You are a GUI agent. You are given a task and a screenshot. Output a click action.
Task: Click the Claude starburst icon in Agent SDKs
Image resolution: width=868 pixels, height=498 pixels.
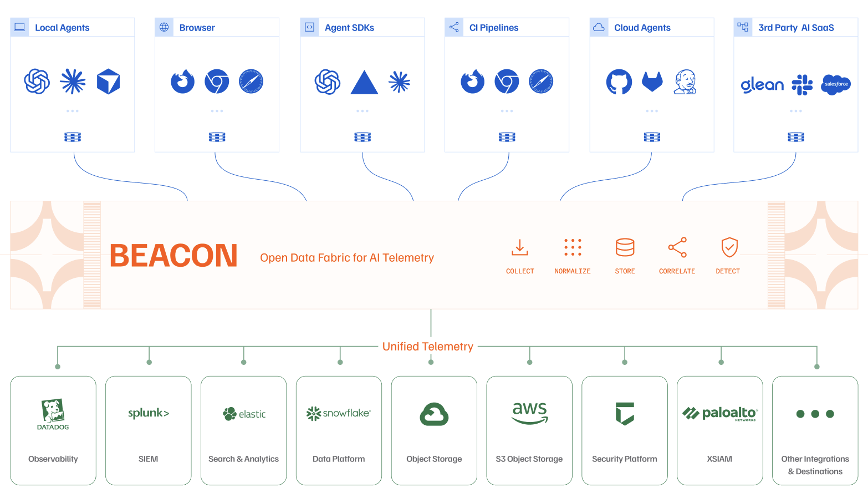coord(399,82)
